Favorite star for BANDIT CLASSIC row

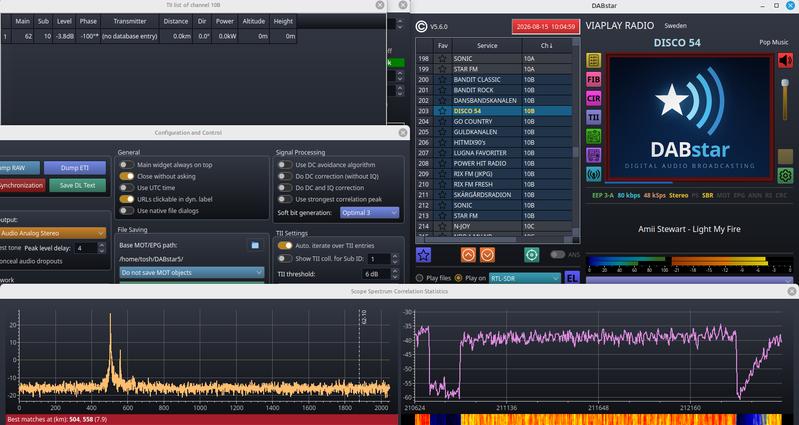[442, 79]
